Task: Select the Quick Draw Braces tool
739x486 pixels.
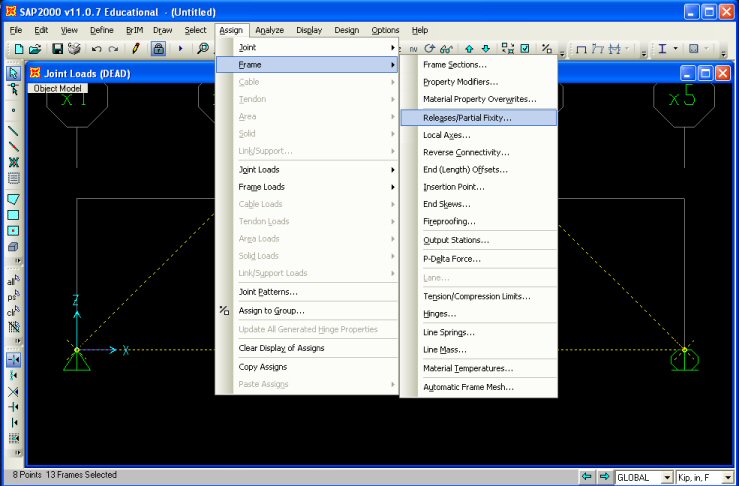Action: [13, 163]
